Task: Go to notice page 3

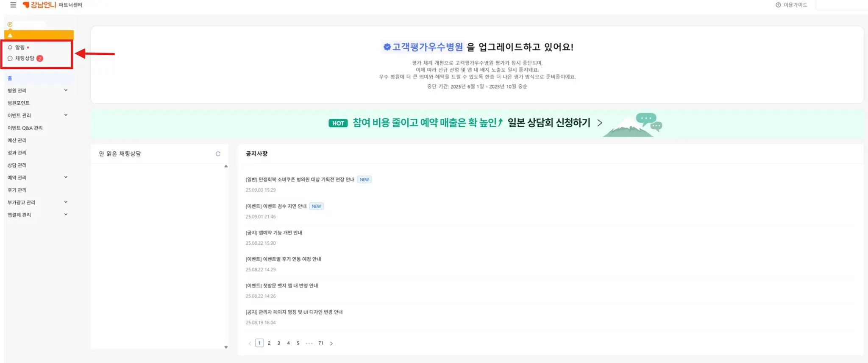Action: tap(279, 343)
